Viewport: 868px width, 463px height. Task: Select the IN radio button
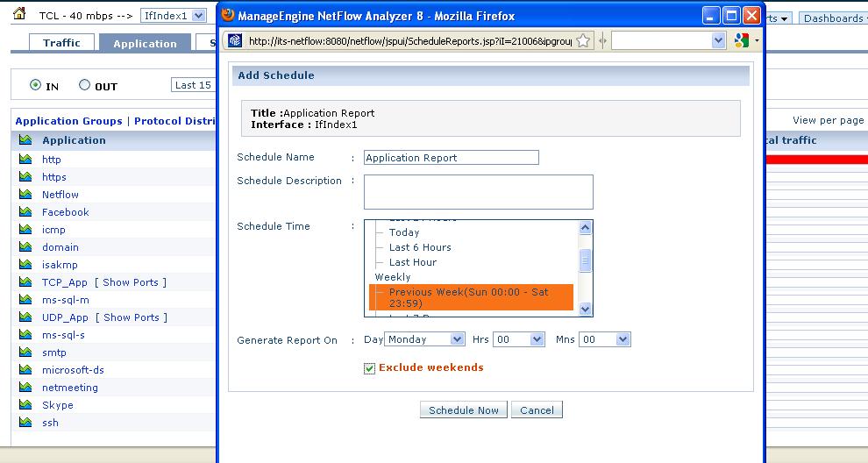(36, 85)
